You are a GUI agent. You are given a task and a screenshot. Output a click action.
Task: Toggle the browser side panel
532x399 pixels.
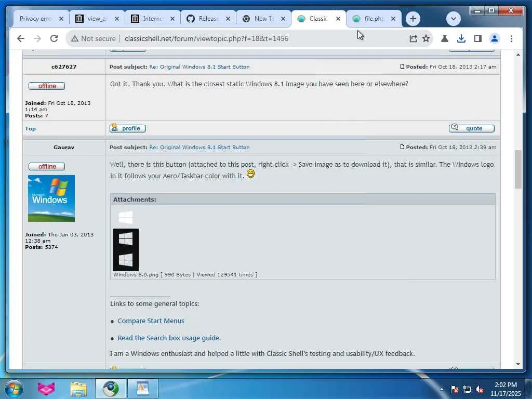point(478,38)
